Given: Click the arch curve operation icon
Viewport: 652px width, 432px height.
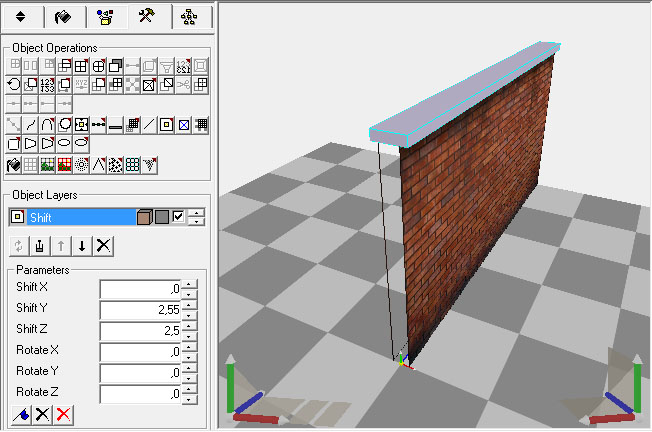Looking at the screenshot, I should pyautogui.click(x=48, y=124).
